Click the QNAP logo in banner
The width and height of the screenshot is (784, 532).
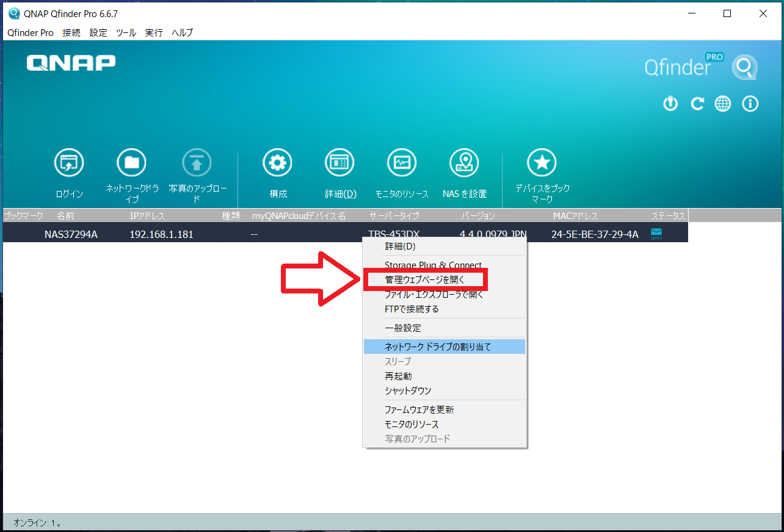coord(71,62)
